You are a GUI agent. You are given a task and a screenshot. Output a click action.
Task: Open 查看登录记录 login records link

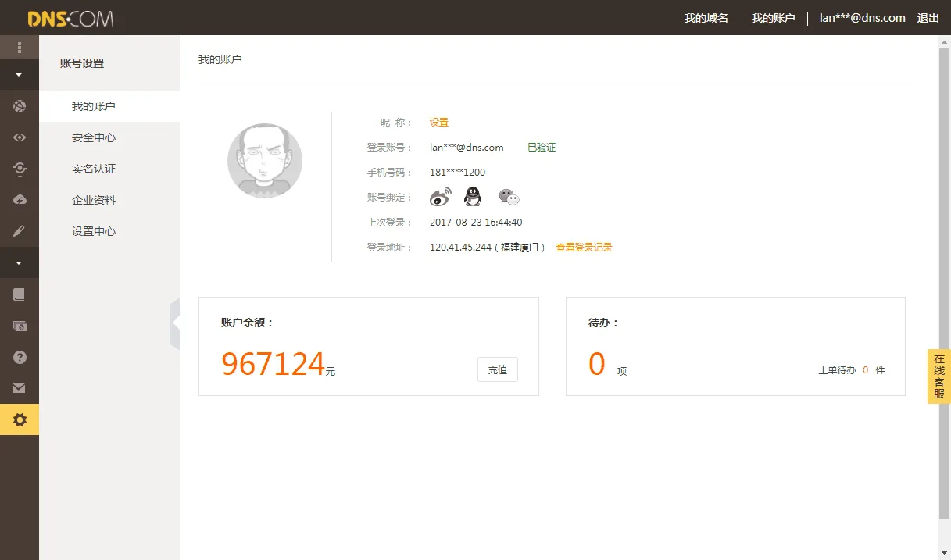584,248
